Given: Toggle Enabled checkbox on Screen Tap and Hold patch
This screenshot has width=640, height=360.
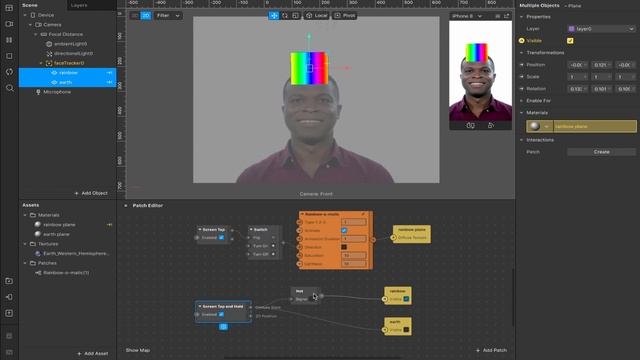Looking at the screenshot, I should tap(221, 314).
